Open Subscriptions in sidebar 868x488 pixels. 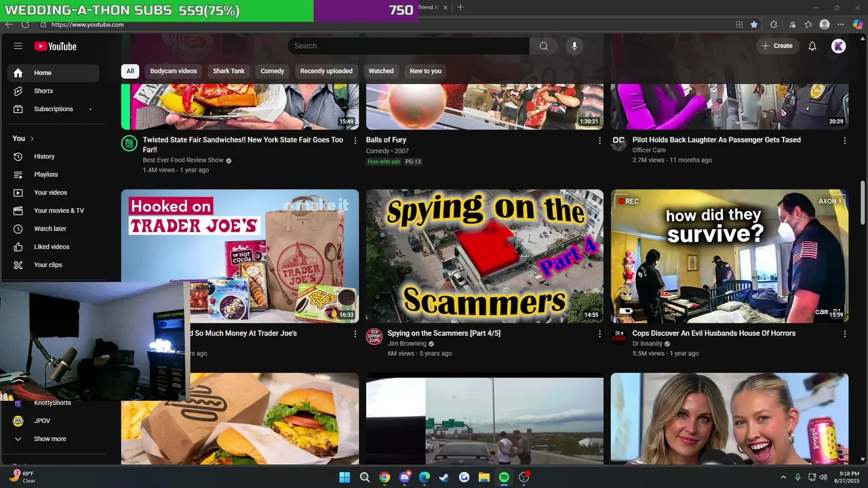click(x=53, y=109)
